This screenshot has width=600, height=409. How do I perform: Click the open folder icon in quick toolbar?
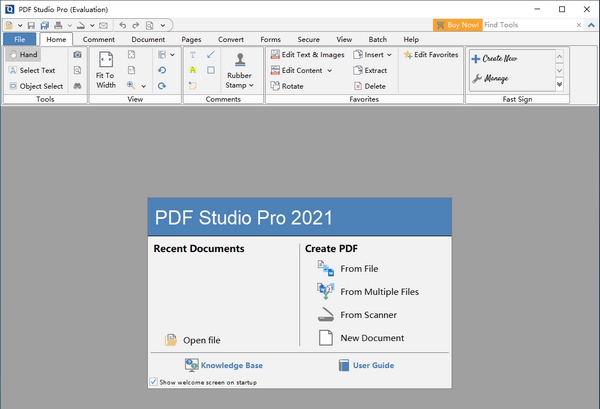coord(9,25)
